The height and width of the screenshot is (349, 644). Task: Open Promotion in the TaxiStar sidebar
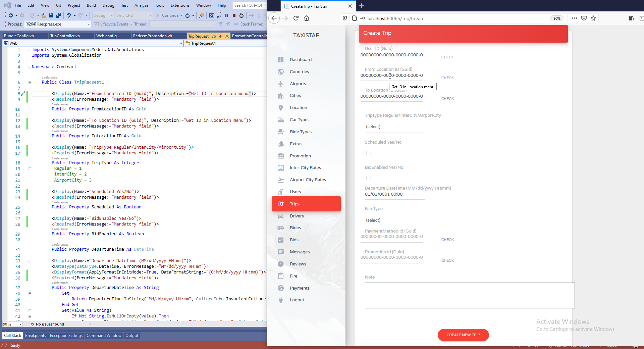point(300,156)
